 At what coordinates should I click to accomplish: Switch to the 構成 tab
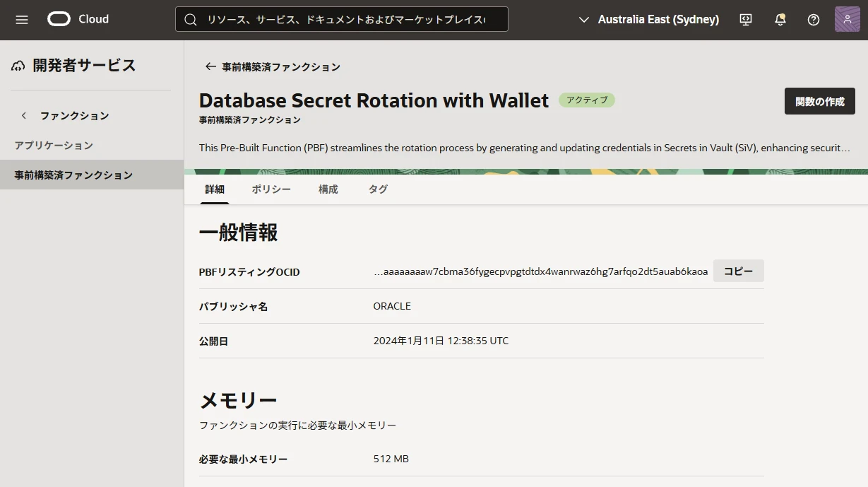[x=328, y=189]
